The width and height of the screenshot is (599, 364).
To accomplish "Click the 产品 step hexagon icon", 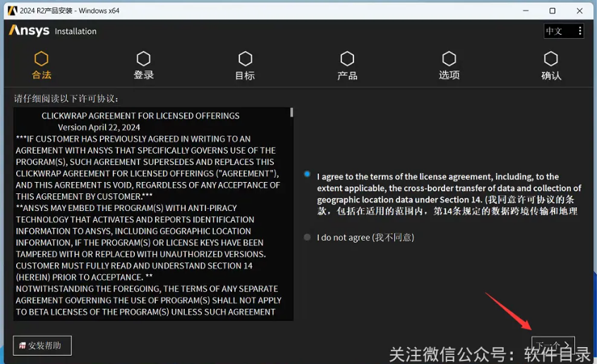I will tap(347, 59).
